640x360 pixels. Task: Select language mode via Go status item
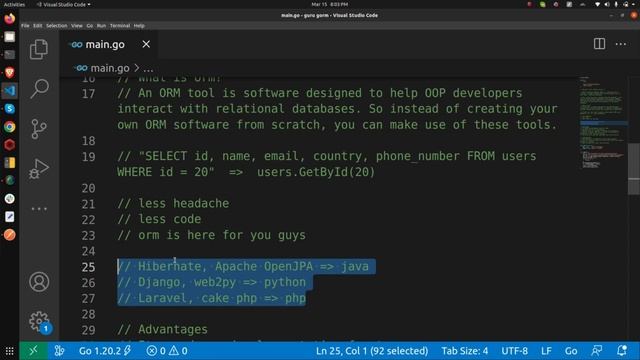click(571, 351)
